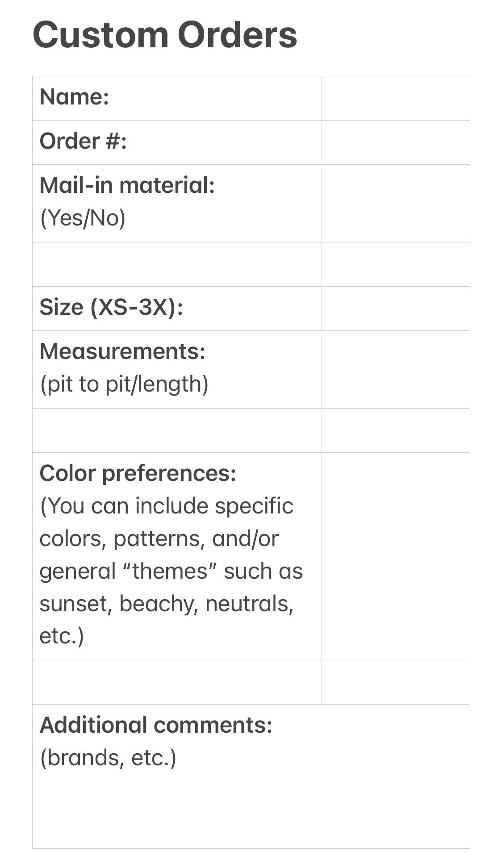Click the (Yes/No) hint text
The image size is (502, 868).
(x=83, y=218)
